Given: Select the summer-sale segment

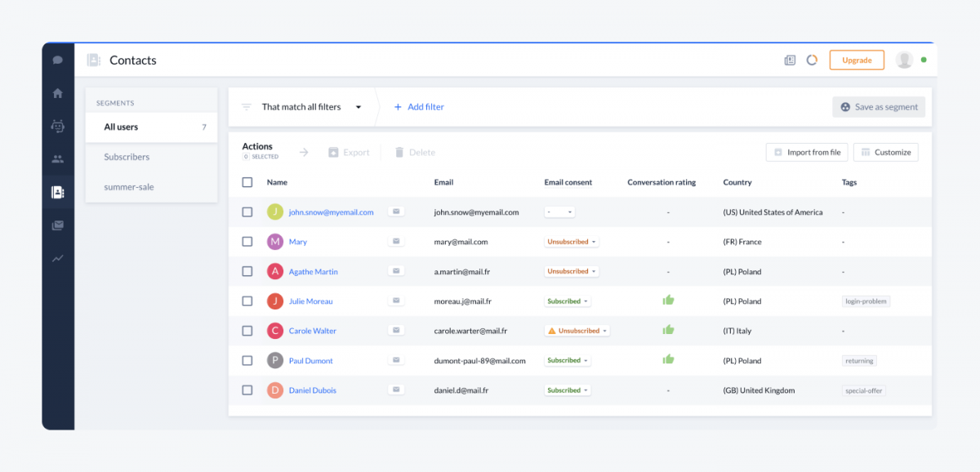Looking at the screenshot, I should point(152,187).
